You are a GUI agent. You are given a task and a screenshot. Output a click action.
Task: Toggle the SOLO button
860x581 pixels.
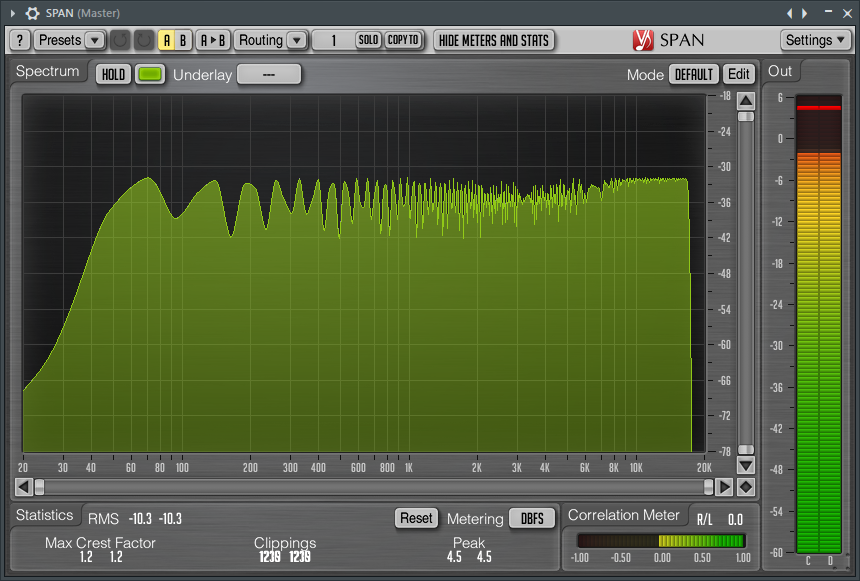pyautogui.click(x=369, y=40)
